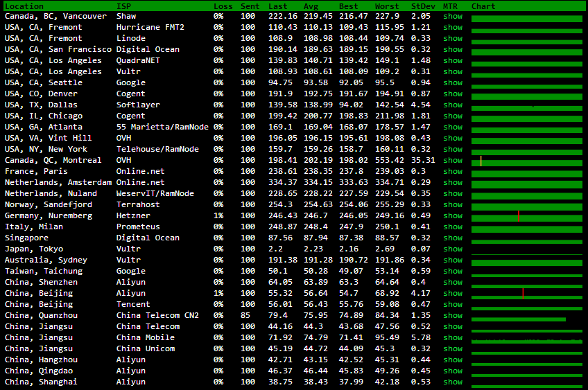Click the Avg column header
Viewport: 588px width, 390px height.
pyautogui.click(x=311, y=6)
